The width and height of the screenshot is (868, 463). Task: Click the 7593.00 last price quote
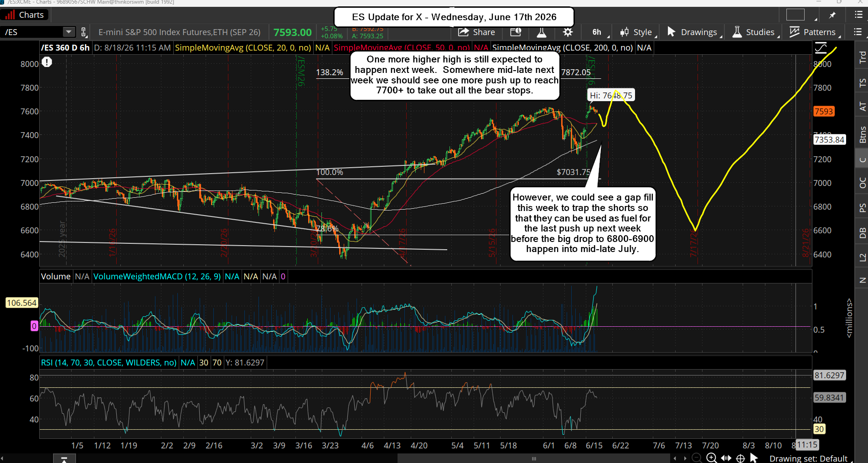pyautogui.click(x=293, y=32)
